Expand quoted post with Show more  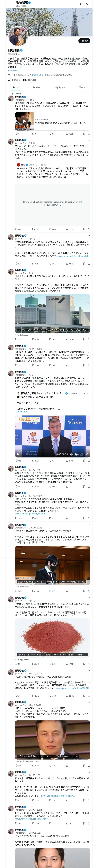23,412
